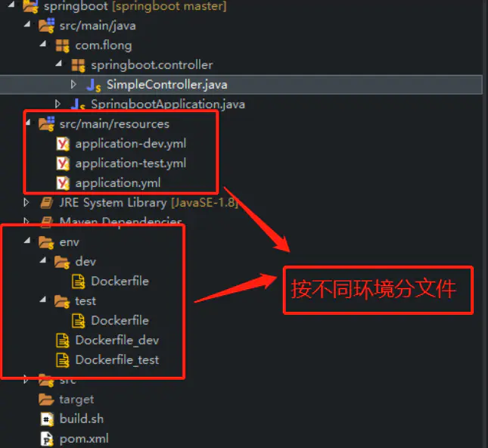The height and width of the screenshot is (448, 488).
Task: Click the build.sh script icon
Action: pos(47,419)
